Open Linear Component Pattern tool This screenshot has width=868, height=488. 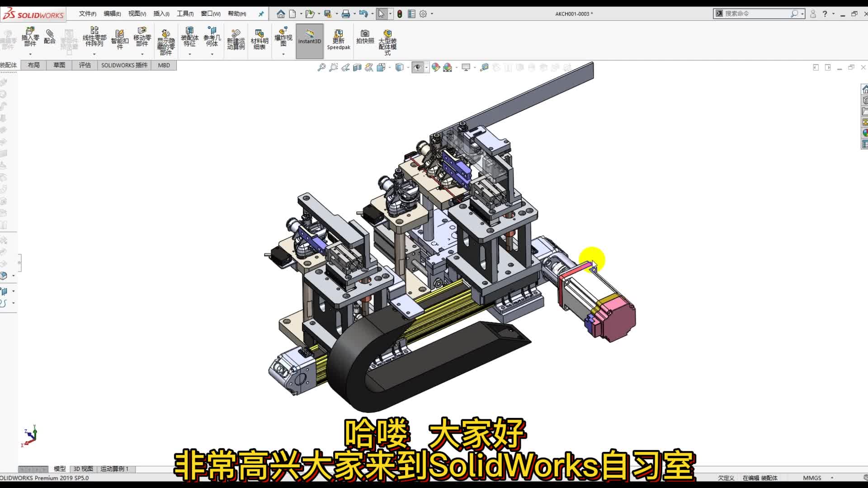94,37
